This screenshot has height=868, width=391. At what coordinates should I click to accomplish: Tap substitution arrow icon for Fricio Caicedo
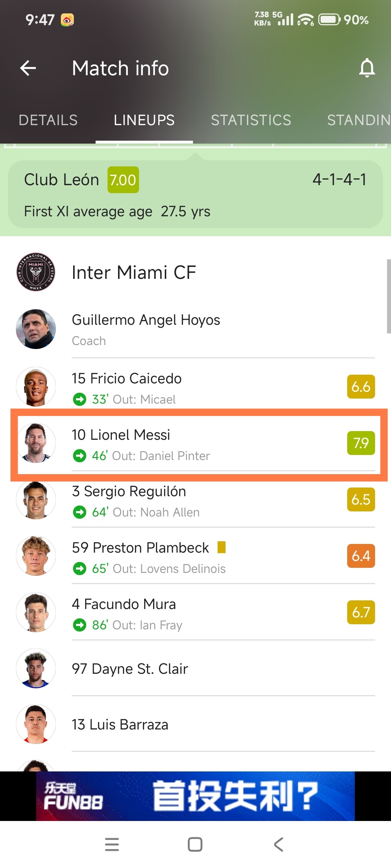tap(80, 399)
